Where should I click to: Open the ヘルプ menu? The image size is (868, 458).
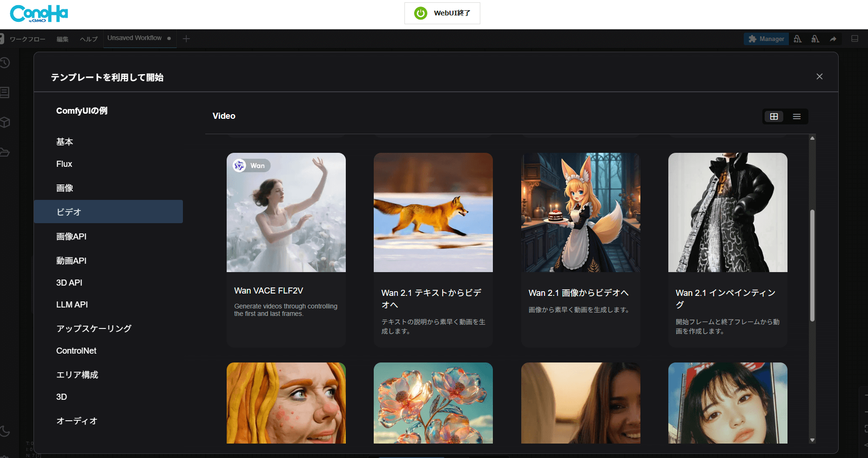88,39
